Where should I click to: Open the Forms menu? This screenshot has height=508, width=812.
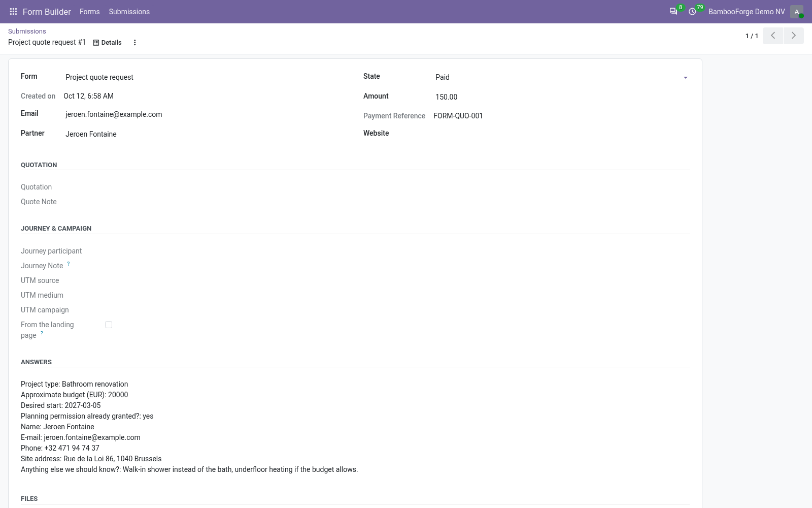coord(90,12)
